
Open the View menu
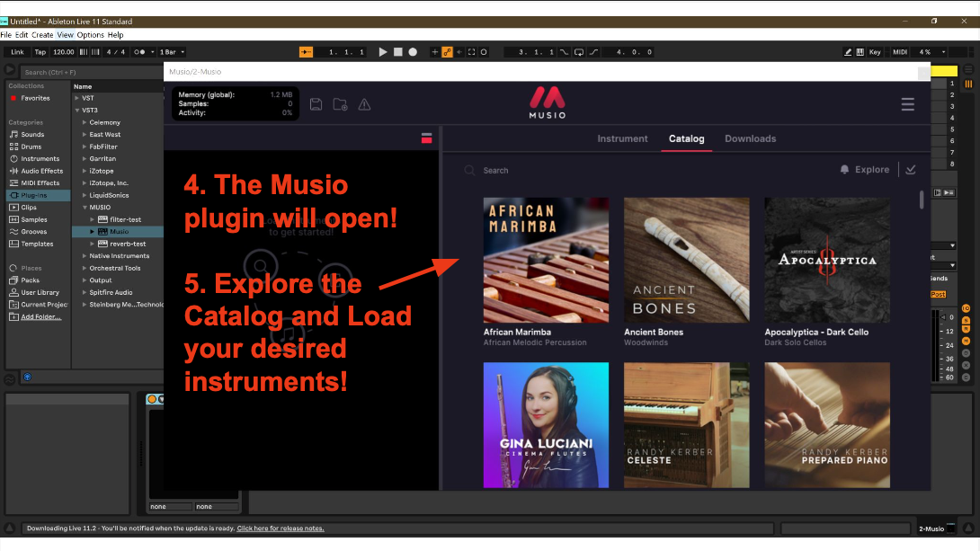click(x=65, y=35)
